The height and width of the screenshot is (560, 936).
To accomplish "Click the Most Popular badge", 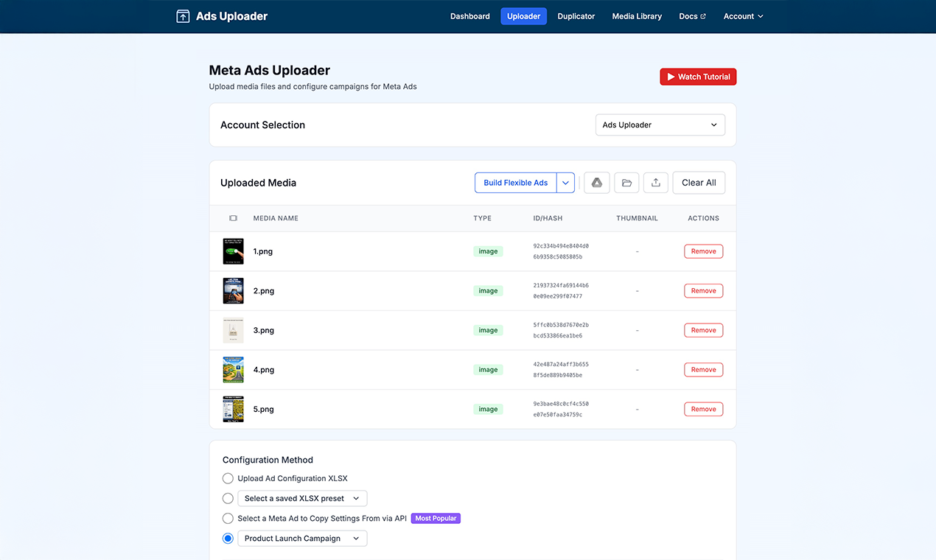I will [436, 518].
